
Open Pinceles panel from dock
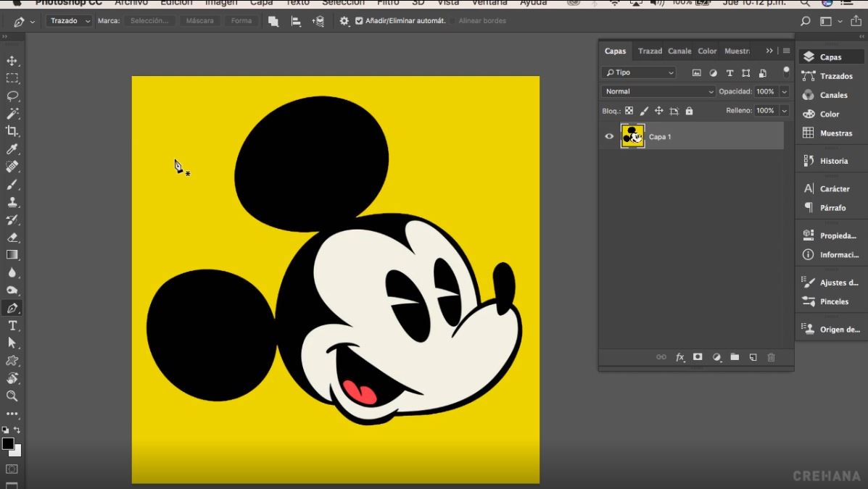pos(831,301)
